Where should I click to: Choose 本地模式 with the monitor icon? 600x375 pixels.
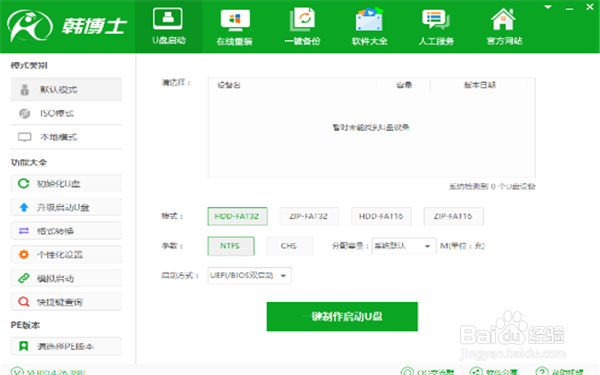[x=66, y=137]
